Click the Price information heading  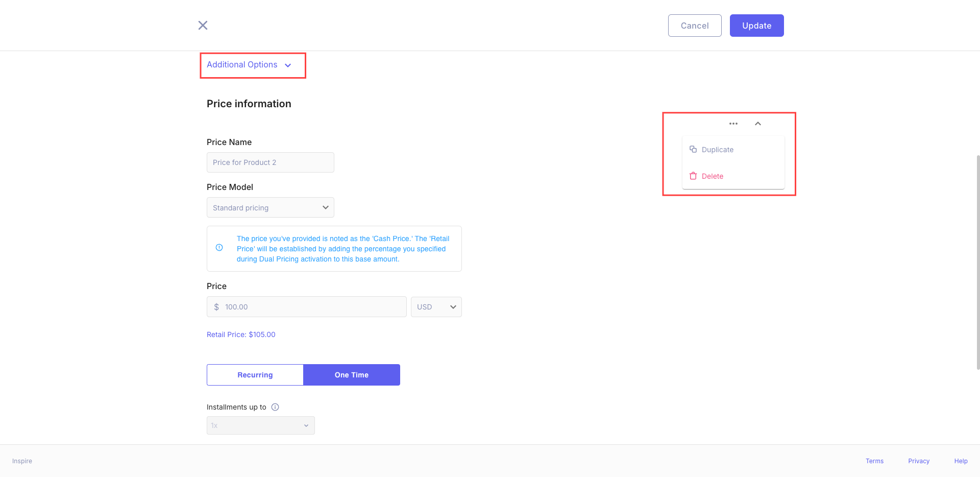tap(249, 104)
